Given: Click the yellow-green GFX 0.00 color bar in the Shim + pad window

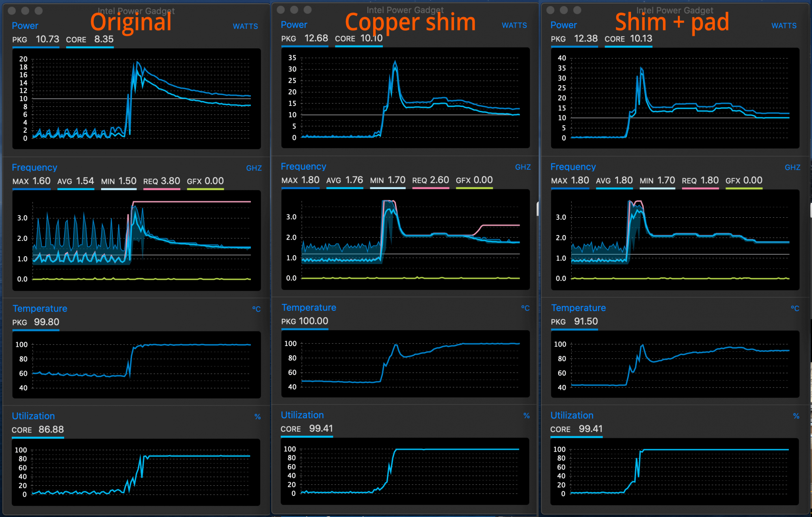Looking at the screenshot, I should coord(744,188).
